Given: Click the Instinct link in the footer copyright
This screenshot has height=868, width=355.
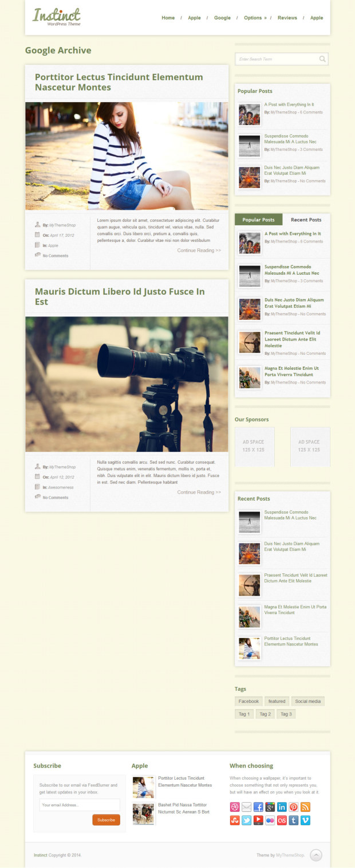Looking at the screenshot, I should click(x=41, y=855).
